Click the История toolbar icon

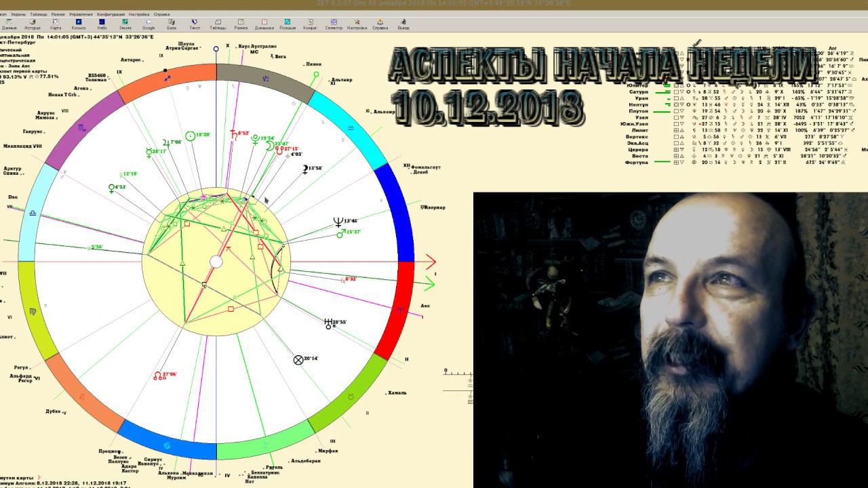[x=33, y=24]
